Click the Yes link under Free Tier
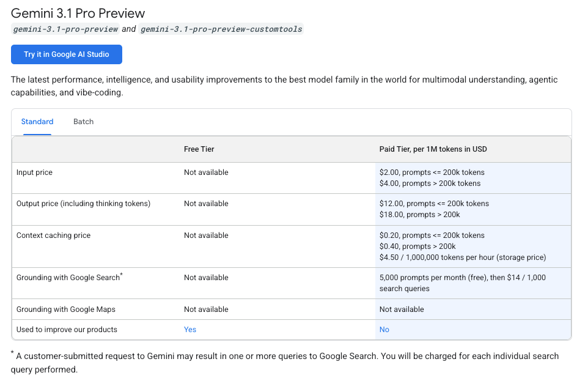This screenshot has width=588, height=389. pyautogui.click(x=189, y=329)
